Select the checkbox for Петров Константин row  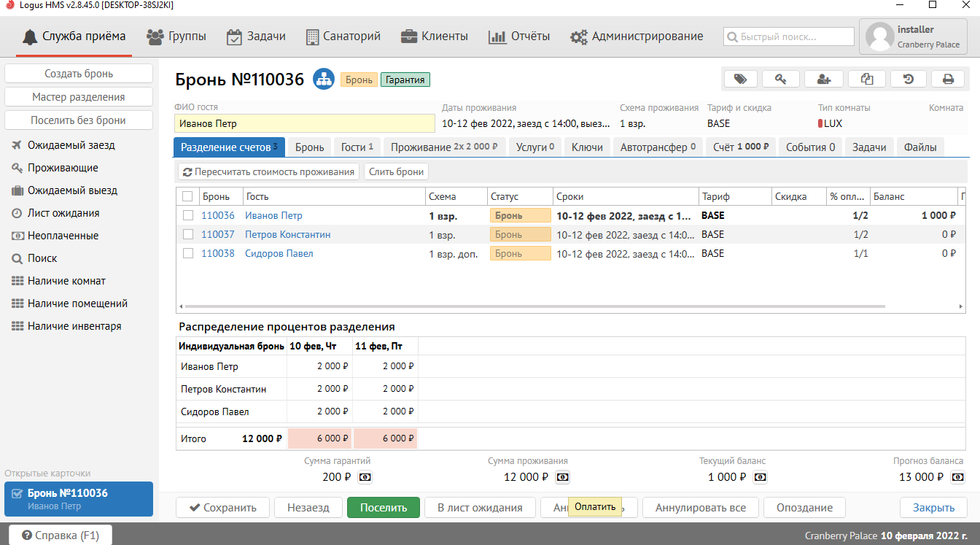pos(188,235)
